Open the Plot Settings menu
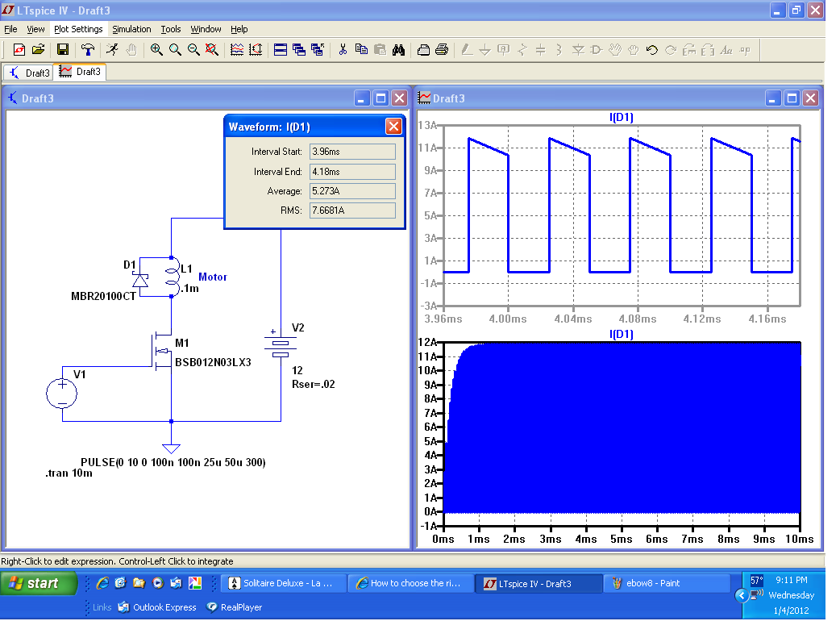 click(78, 29)
